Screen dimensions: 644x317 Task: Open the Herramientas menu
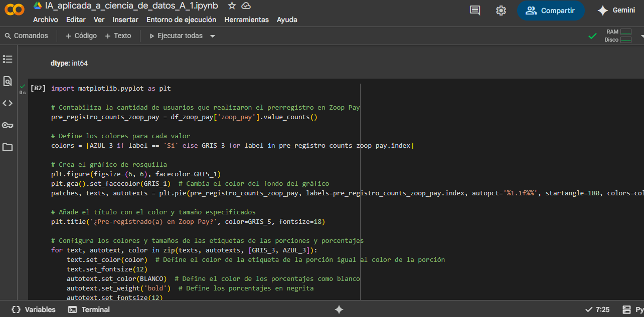pos(246,20)
